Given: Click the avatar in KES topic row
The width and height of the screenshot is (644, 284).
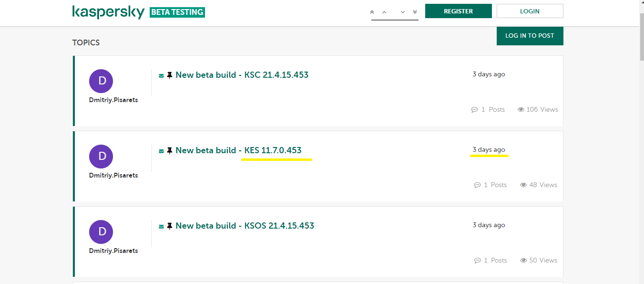Looking at the screenshot, I should tap(101, 157).
